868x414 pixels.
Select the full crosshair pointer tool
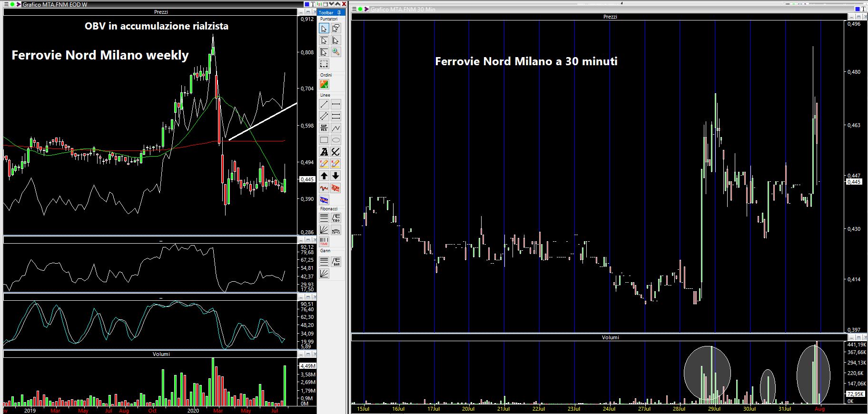pyautogui.click(x=324, y=52)
